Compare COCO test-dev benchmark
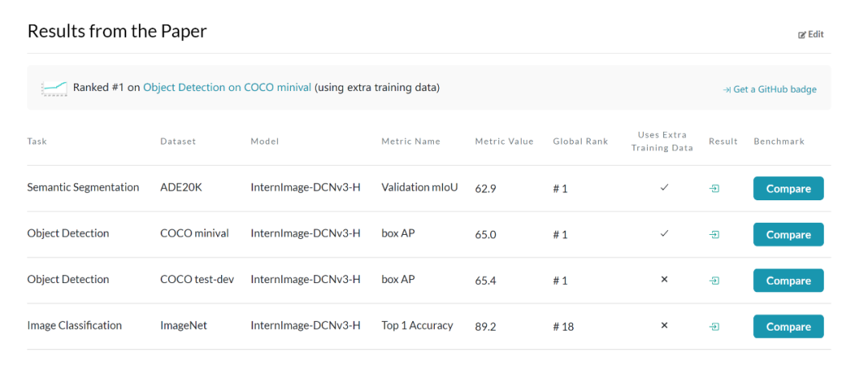This screenshot has width=868, height=370. tap(788, 281)
